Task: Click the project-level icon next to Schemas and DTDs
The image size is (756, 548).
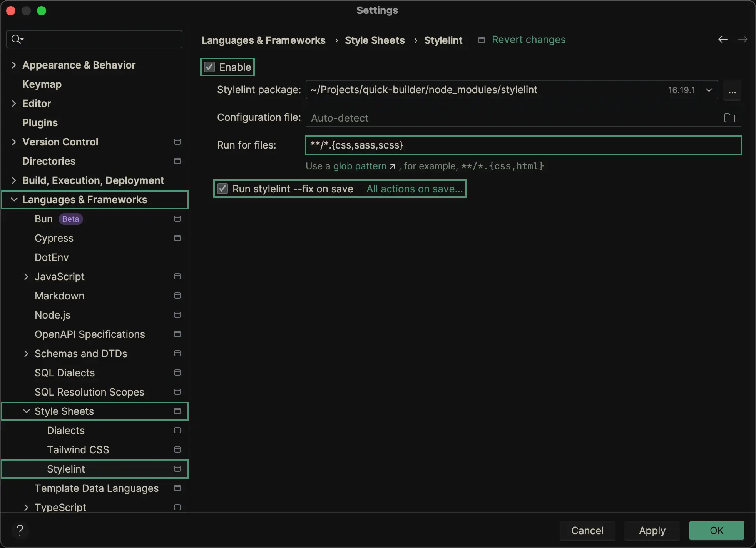Action: [x=177, y=353]
